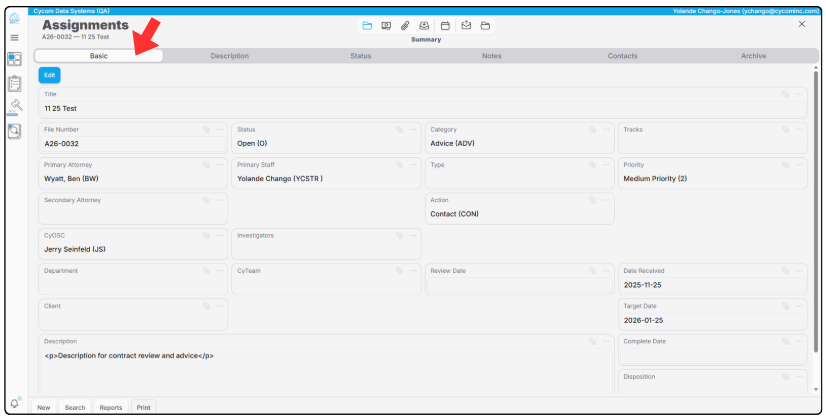
Task: Click the Print button at the bottom
Action: pyautogui.click(x=143, y=407)
